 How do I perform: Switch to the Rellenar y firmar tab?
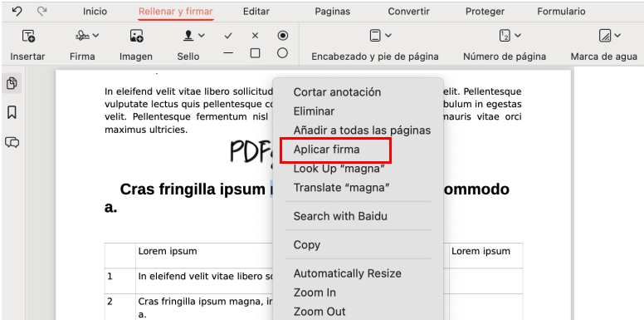[x=175, y=12]
